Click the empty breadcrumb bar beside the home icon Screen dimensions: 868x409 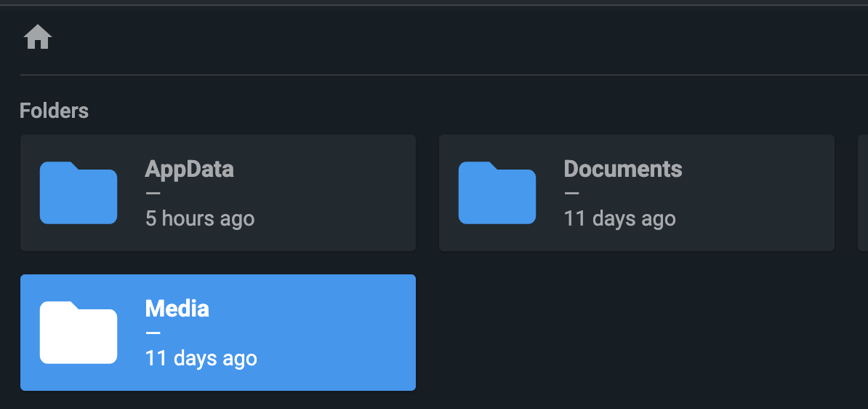(x=443, y=37)
